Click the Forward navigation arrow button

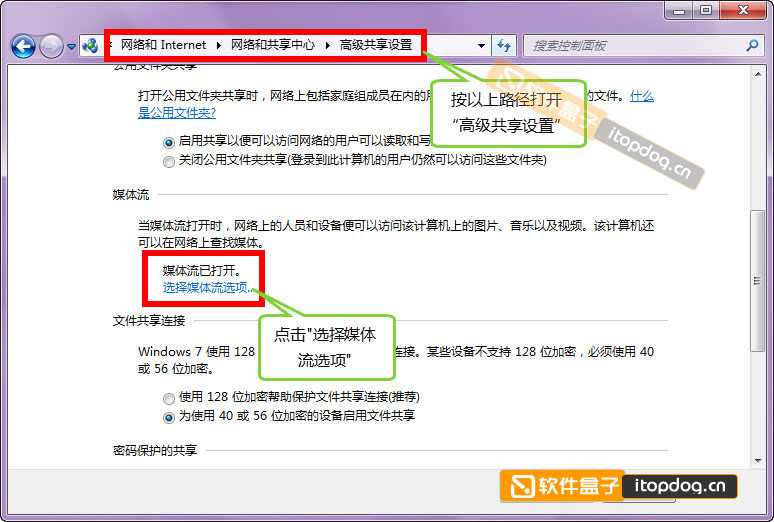(51, 46)
